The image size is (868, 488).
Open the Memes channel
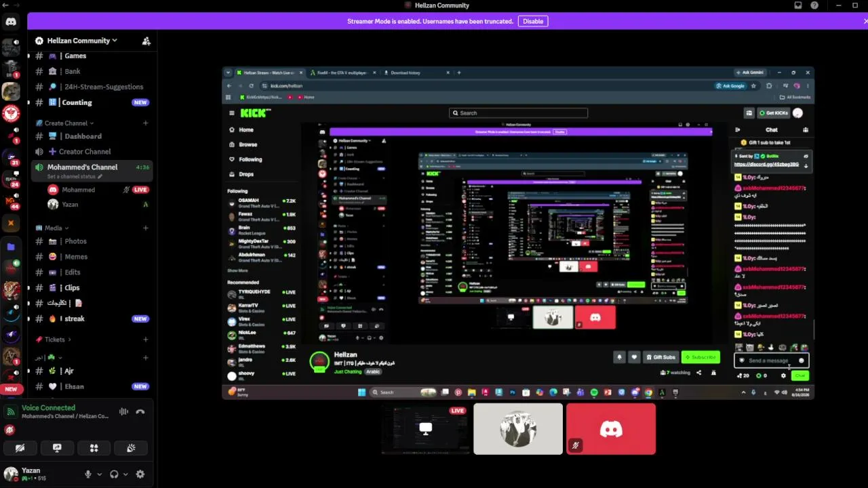pyautogui.click(x=92, y=257)
